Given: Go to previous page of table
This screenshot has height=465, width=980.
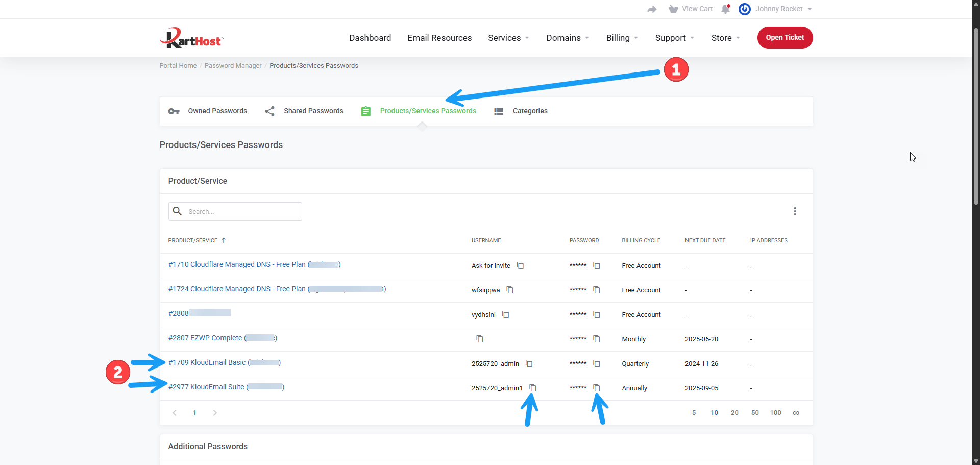Looking at the screenshot, I should coord(175,413).
